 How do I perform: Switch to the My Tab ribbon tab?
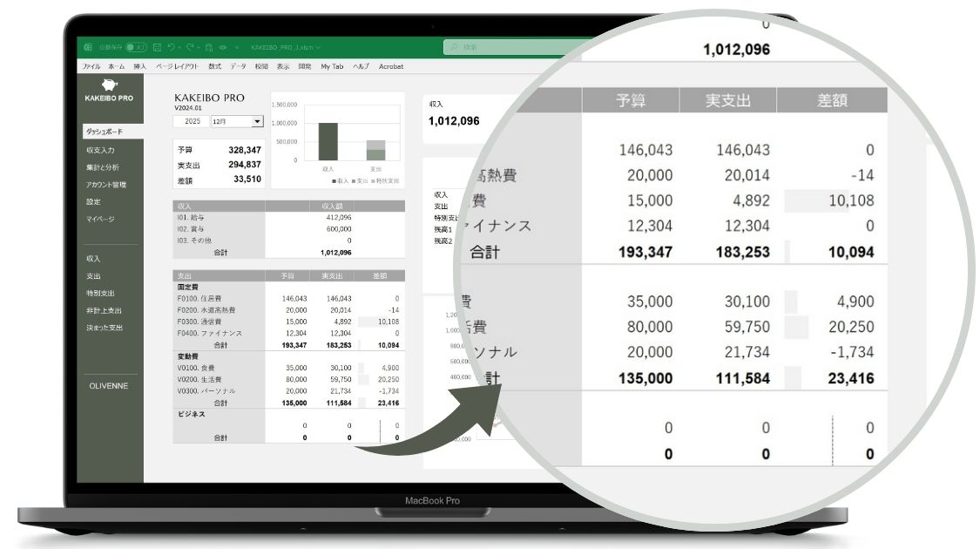[x=332, y=66]
